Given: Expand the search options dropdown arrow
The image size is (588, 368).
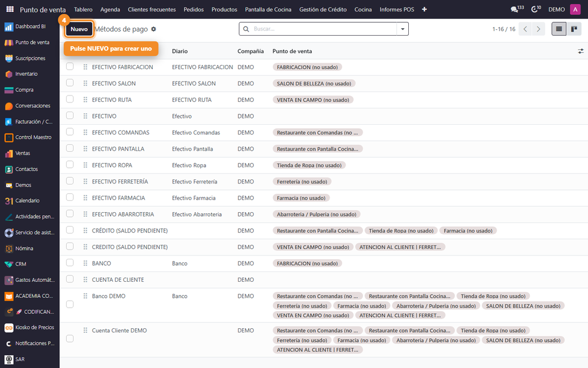Looking at the screenshot, I should (403, 29).
